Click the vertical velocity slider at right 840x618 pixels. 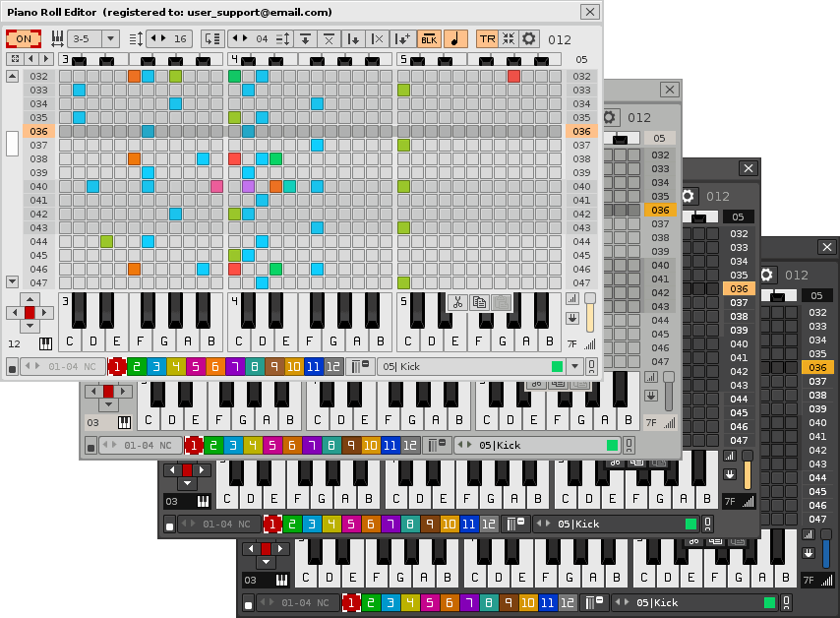click(590, 313)
